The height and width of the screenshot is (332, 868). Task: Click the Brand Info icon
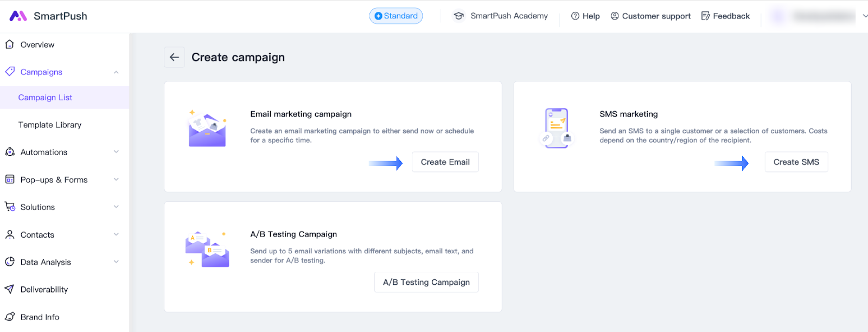9,317
